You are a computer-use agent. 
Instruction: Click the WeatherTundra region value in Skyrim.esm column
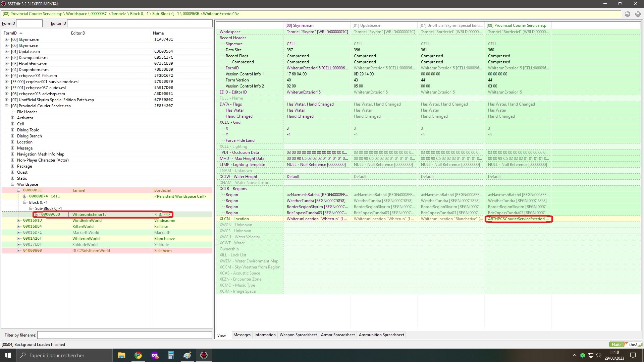[316, 201]
